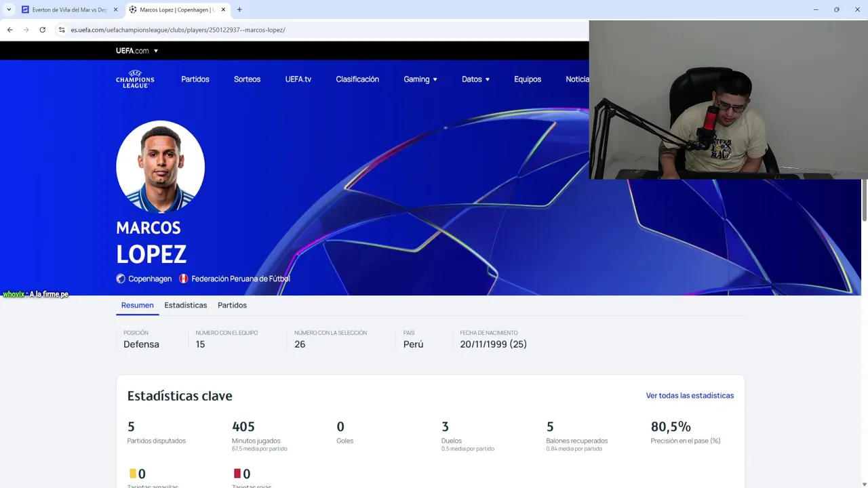This screenshot has width=868, height=488.
Task: Click the national team number 26
Action: tap(300, 344)
